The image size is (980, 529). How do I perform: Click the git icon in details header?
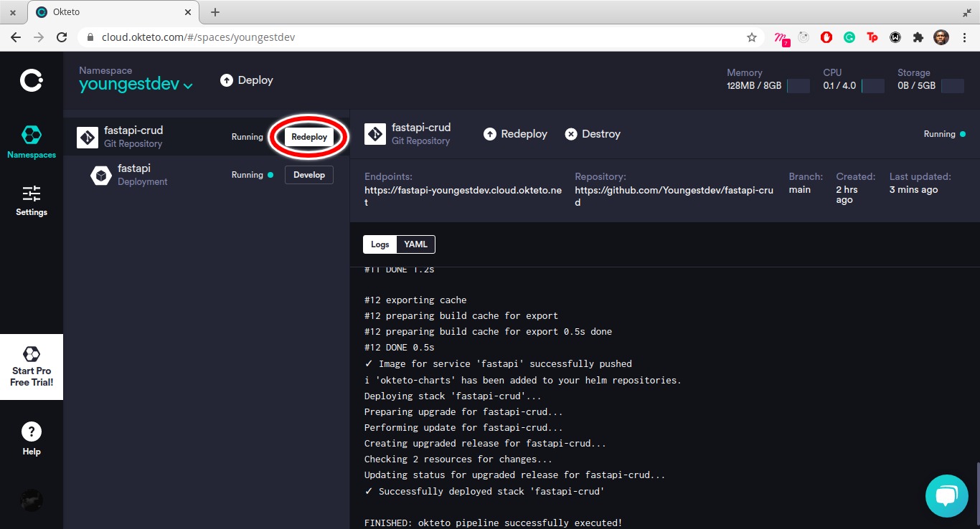(375, 134)
